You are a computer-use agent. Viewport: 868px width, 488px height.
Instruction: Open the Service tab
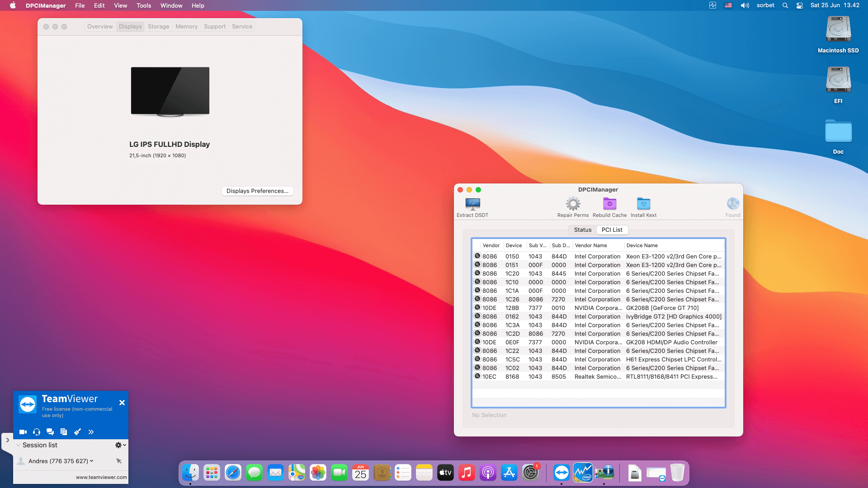pyautogui.click(x=242, y=27)
